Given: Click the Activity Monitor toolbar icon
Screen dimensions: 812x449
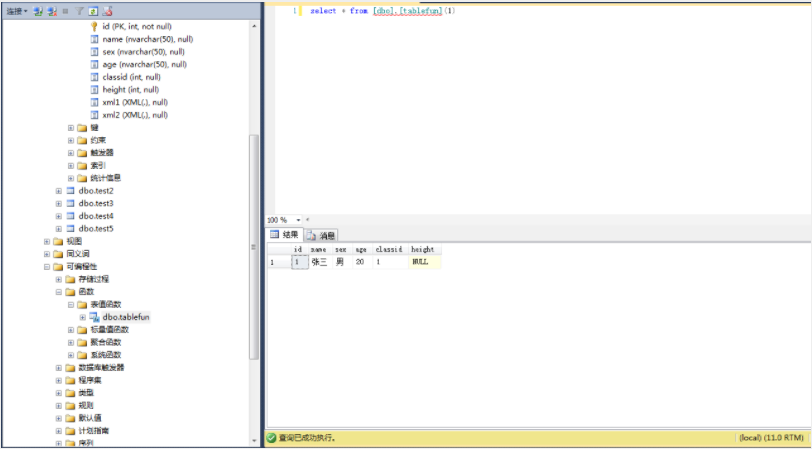Looking at the screenshot, I should point(107,10).
